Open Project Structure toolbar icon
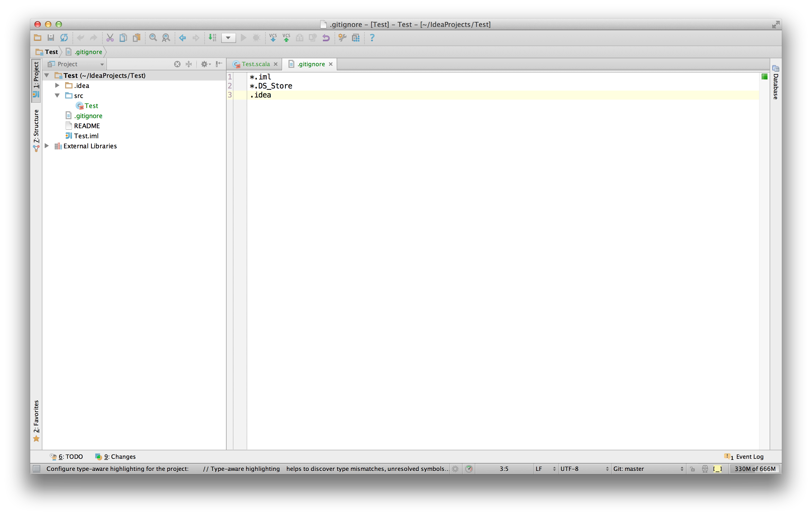This screenshot has height=516, width=812. coord(356,38)
